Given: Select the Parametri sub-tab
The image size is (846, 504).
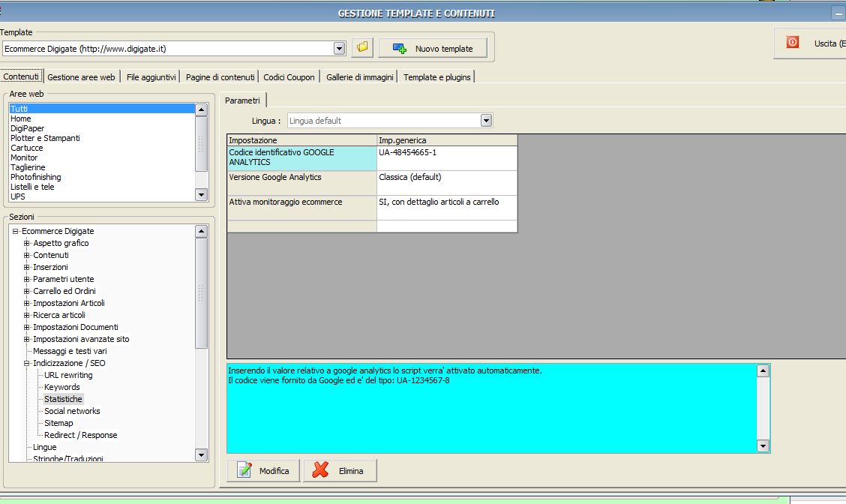Looking at the screenshot, I should (x=242, y=100).
